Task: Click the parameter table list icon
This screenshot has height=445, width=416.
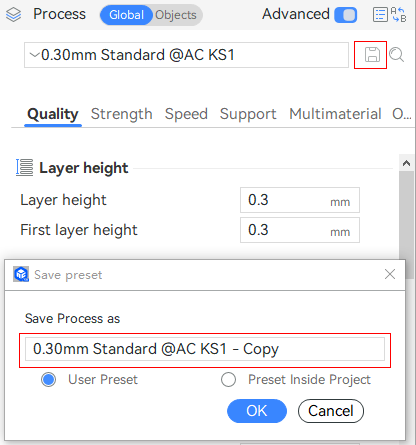Action: 380,15
